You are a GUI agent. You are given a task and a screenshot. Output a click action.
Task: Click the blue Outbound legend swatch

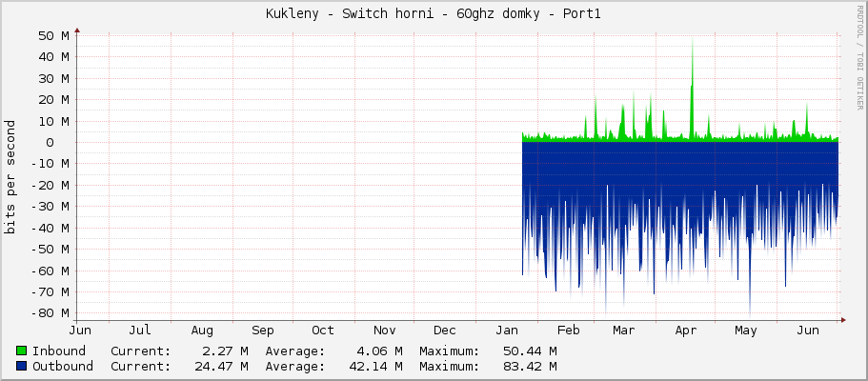tap(22, 366)
